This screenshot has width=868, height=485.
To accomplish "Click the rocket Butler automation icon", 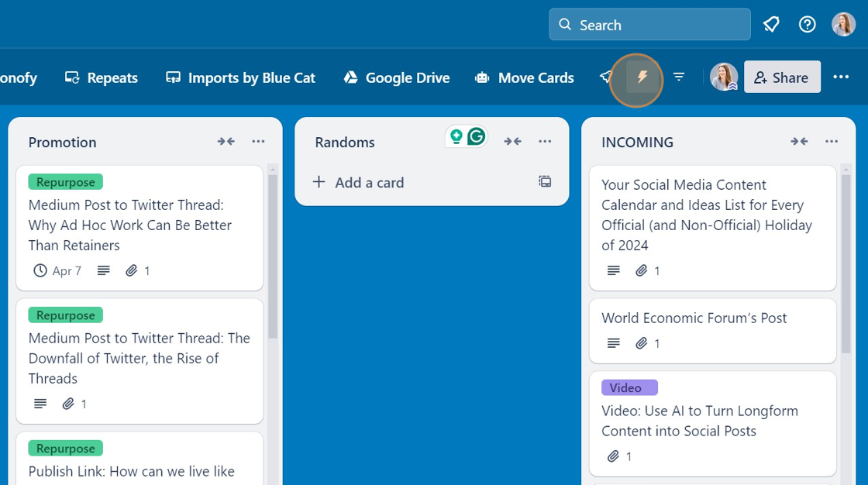I will click(606, 77).
